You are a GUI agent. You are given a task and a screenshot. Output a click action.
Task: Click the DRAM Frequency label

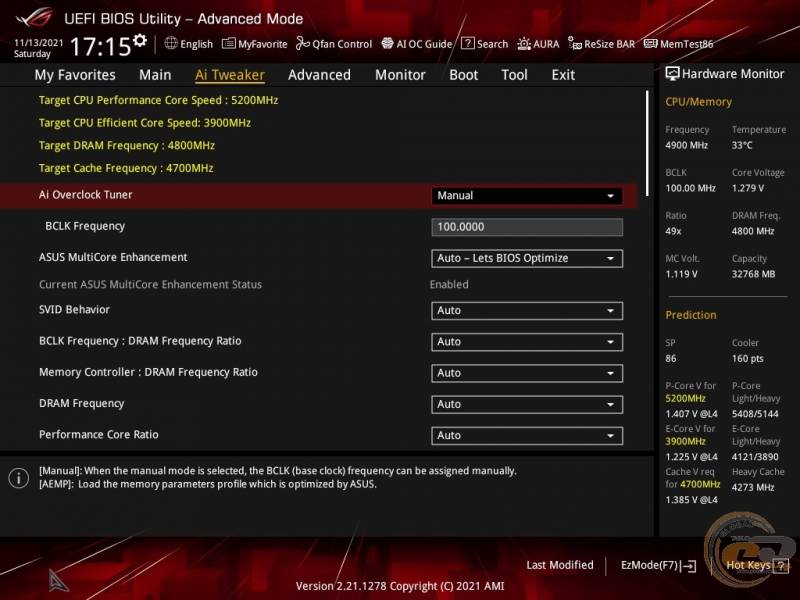81,404
